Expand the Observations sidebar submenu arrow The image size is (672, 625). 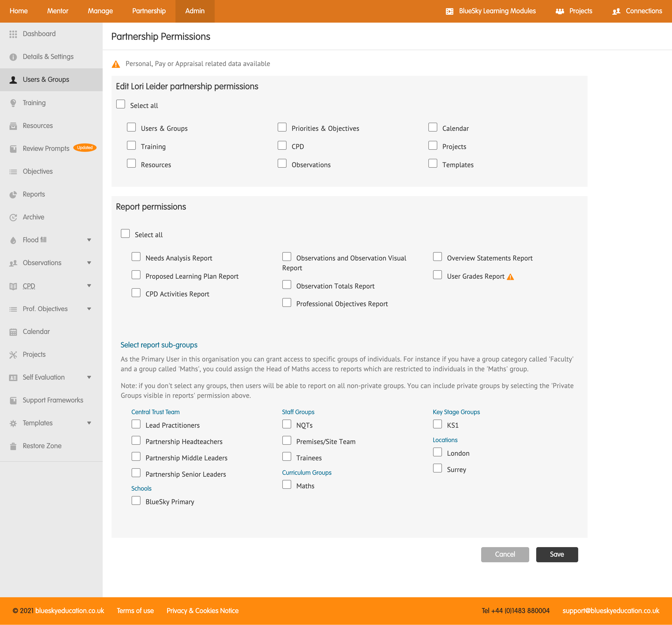tap(89, 263)
